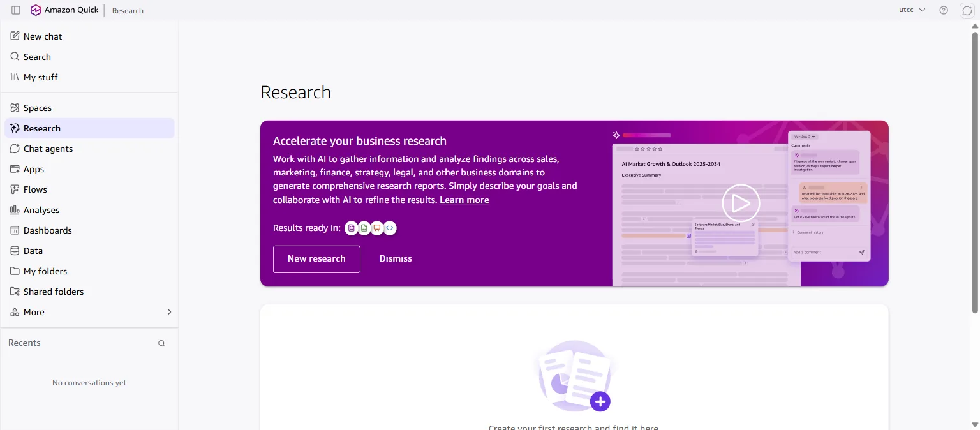
Task: Follow the Learn more link
Action: click(464, 200)
